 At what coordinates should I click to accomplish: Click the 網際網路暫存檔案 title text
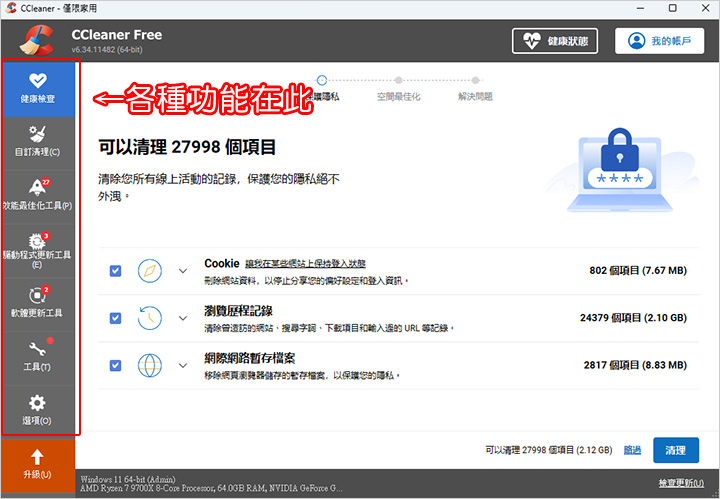(250, 358)
